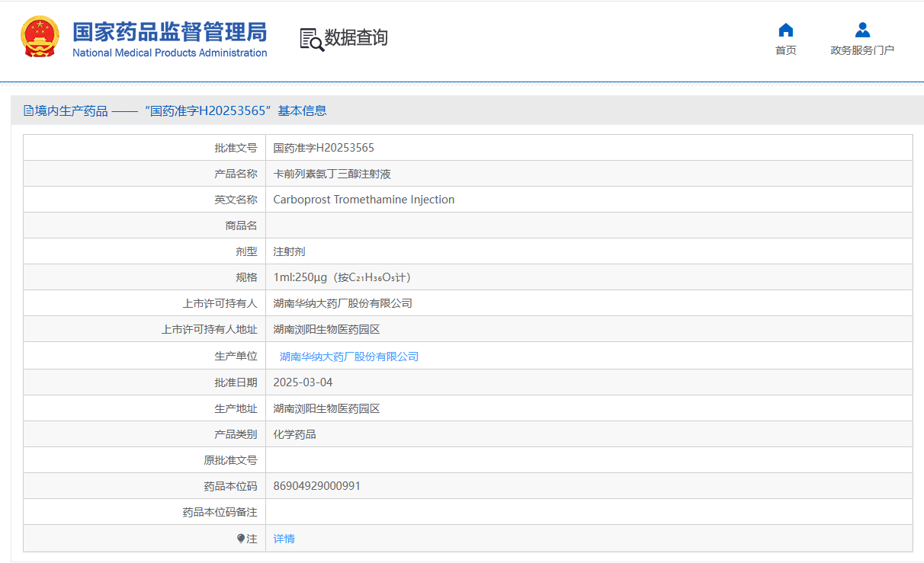Click the 药品本位码 86904929000991 value
924x563 pixels.
pos(316,485)
